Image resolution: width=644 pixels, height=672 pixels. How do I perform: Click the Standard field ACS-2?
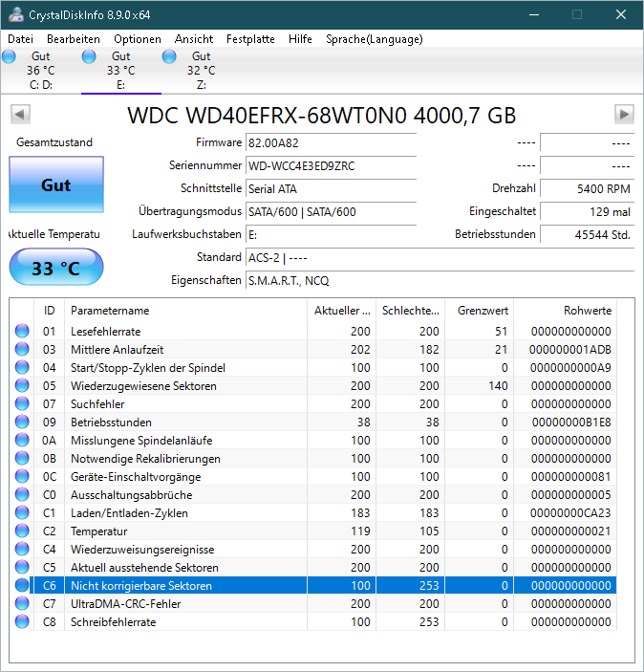click(440, 257)
